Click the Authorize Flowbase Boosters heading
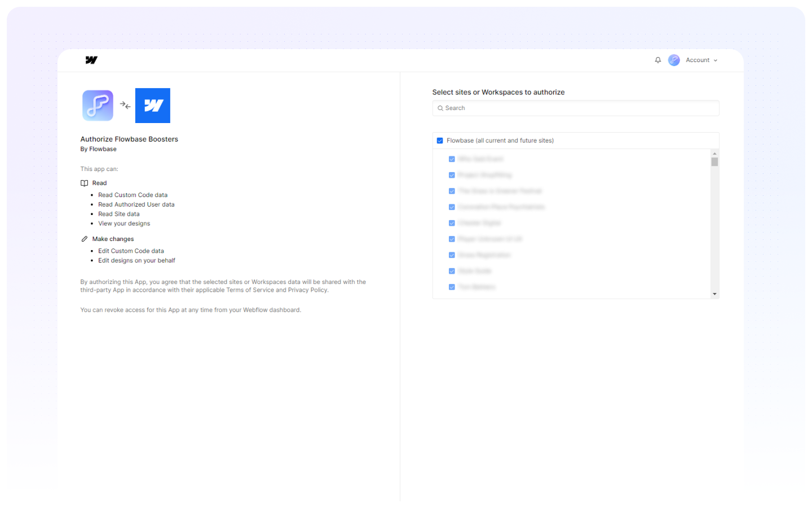The width and height of the screenshot is (812, 508). [129, 139]
